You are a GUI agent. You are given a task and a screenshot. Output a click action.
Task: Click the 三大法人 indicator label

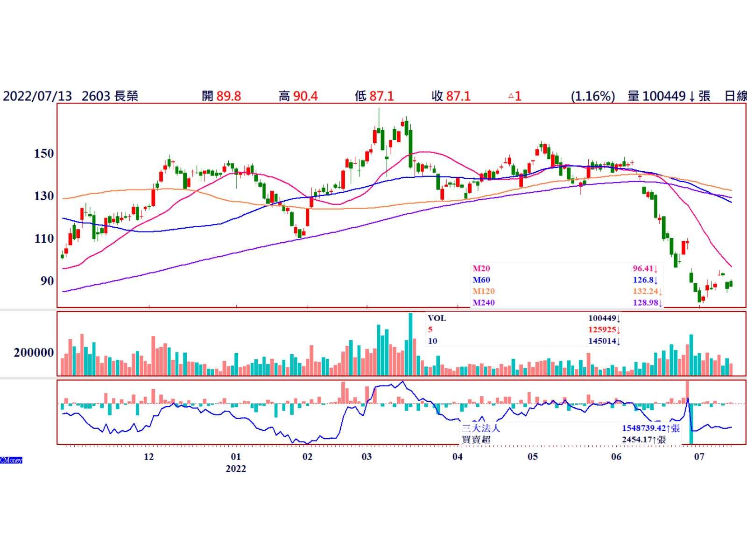coord(480,428)
